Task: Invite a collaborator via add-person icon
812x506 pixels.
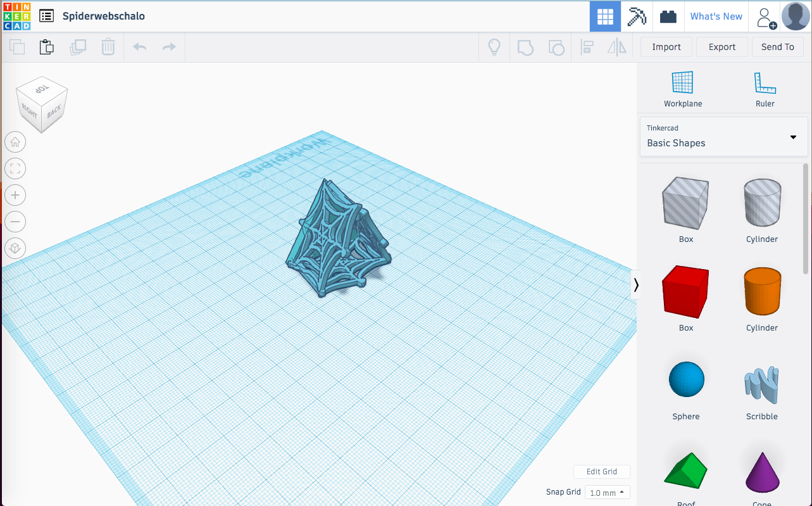Action: point(765,17)
